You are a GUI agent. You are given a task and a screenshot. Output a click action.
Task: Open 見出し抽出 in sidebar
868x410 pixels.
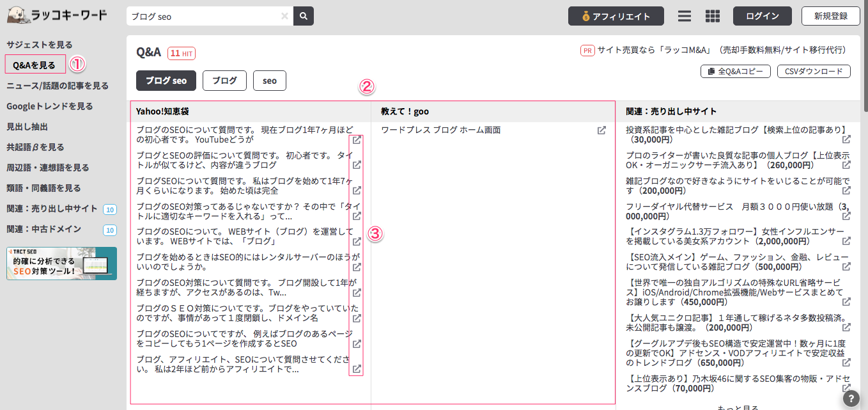27,127
